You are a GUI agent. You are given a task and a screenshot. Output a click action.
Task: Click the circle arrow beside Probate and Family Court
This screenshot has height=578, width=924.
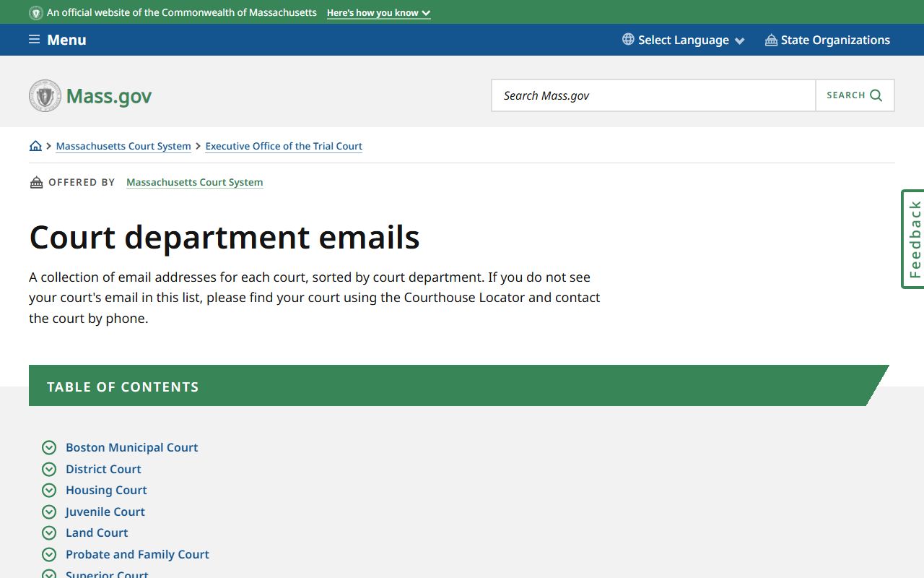pos(49,554)
